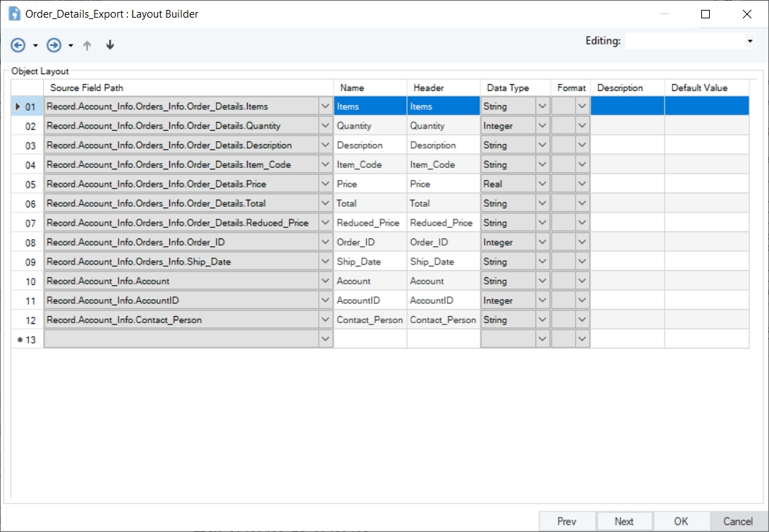Click the Name cell containing Reduced_Price
The width and height of the screenshot is (769, 532).
click(370, 223)
